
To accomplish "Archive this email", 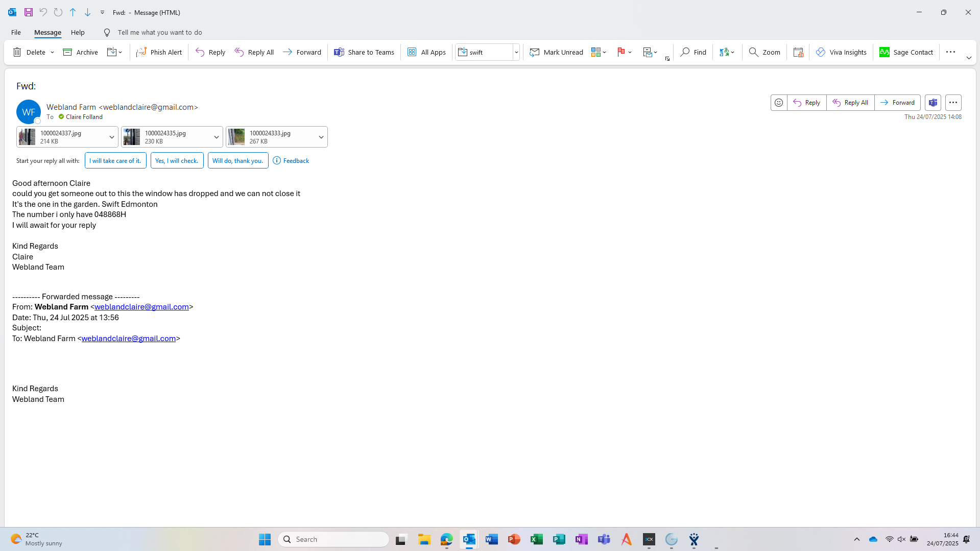I will click(x=80, y=52).
